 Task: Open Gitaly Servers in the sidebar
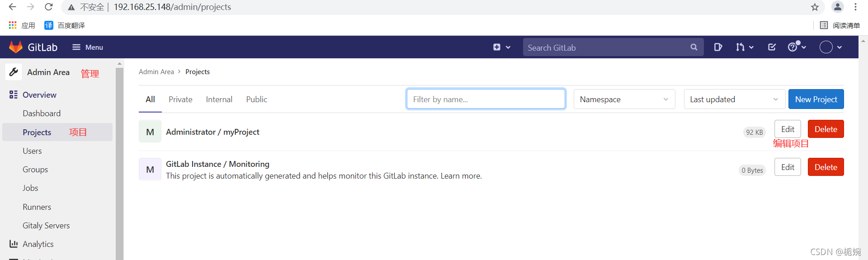(46, 226)
